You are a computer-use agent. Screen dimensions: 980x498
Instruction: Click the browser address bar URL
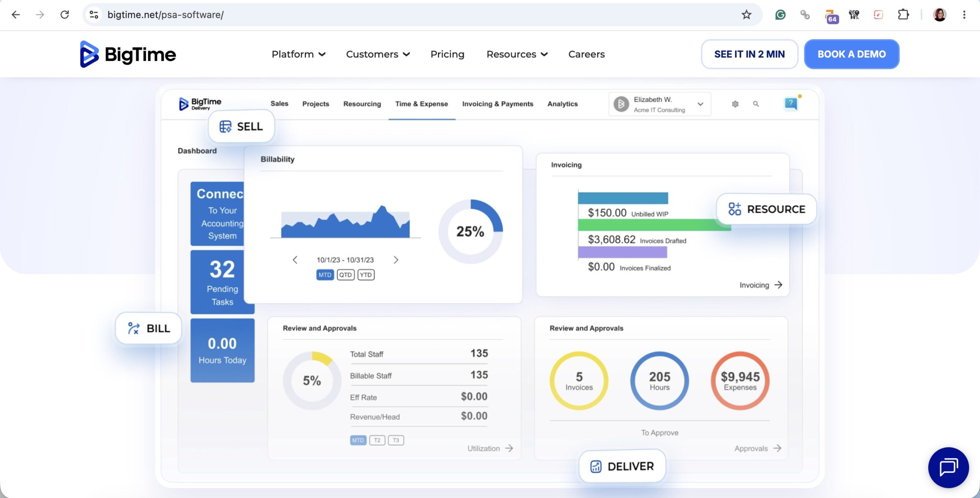point(165,15)
